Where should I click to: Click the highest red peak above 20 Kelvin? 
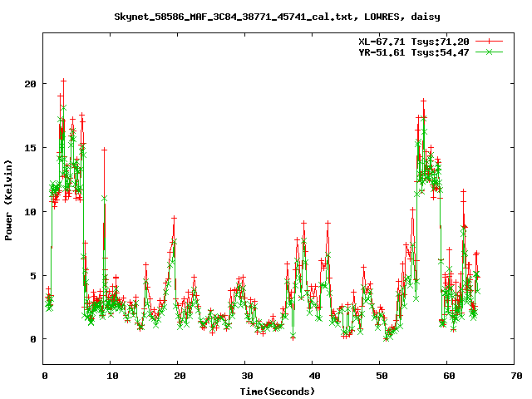[63, 81]
